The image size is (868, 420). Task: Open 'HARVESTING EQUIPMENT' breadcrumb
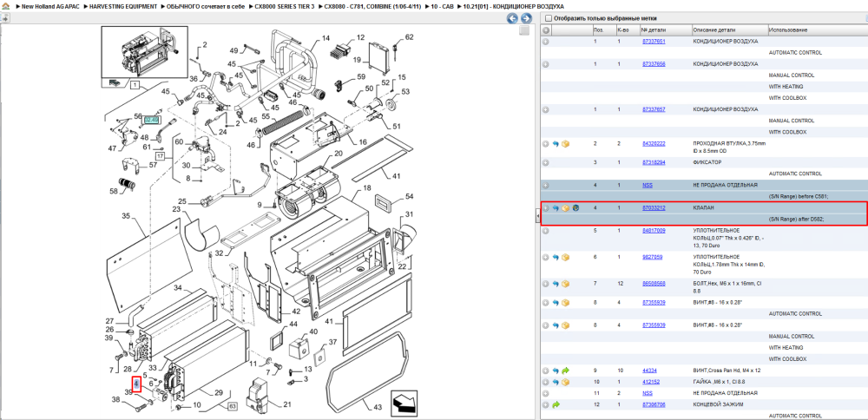pyautogui.click(x=123, y=6)
